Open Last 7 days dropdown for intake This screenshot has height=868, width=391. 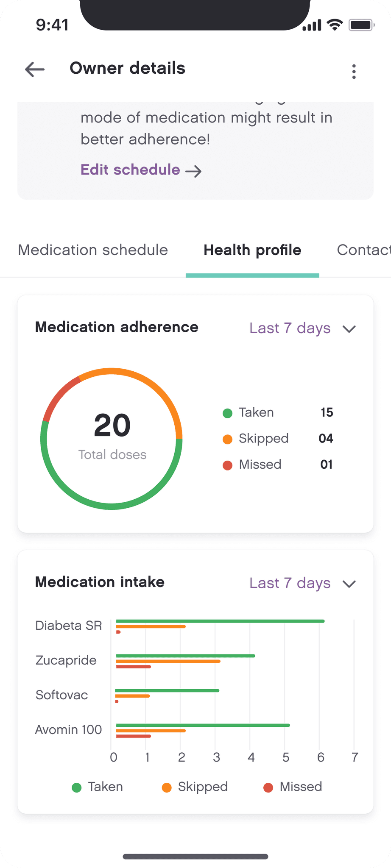coord(290,583)
